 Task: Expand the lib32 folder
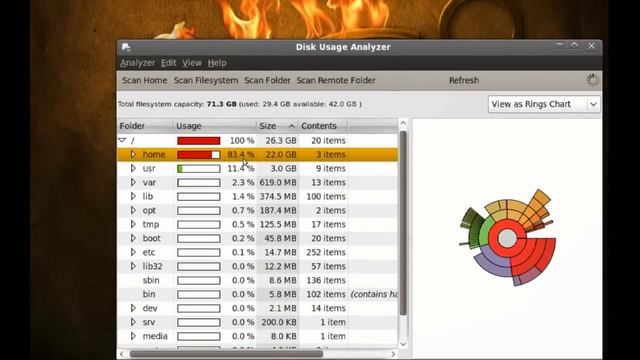pos(133,266)
